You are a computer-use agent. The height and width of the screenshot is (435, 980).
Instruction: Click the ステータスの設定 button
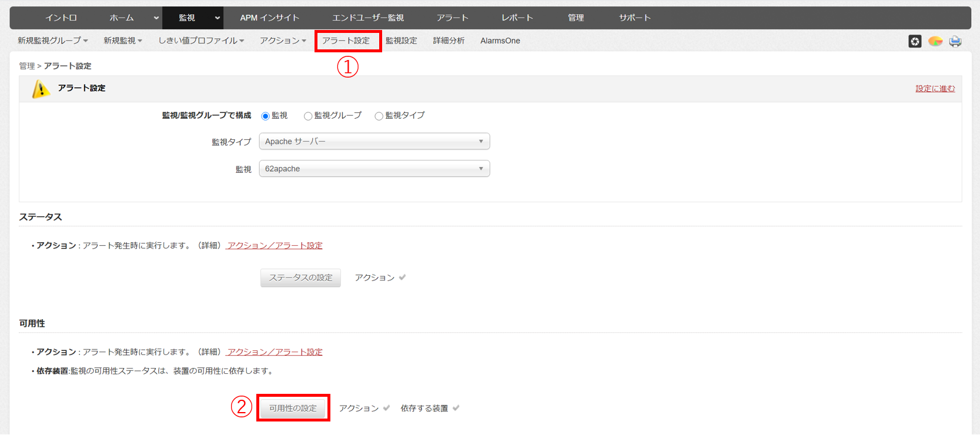point(300,277)
